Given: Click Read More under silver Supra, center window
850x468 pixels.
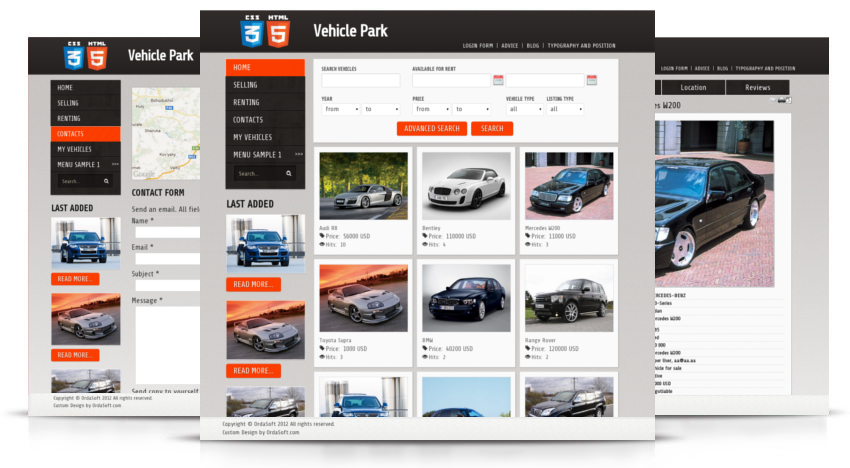Looking at the screenshot, I should pyautogui.click(x=253, y=370).
